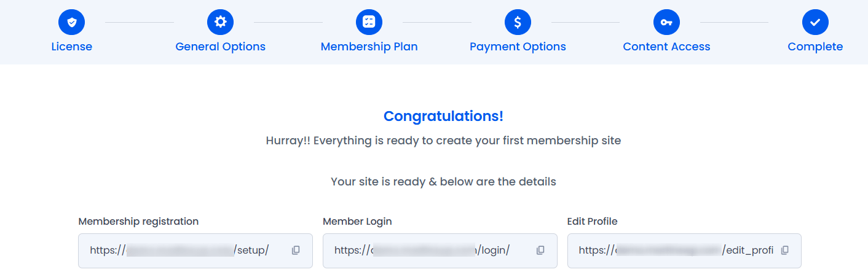Switch to Membership Plan step label

(369, 47)
